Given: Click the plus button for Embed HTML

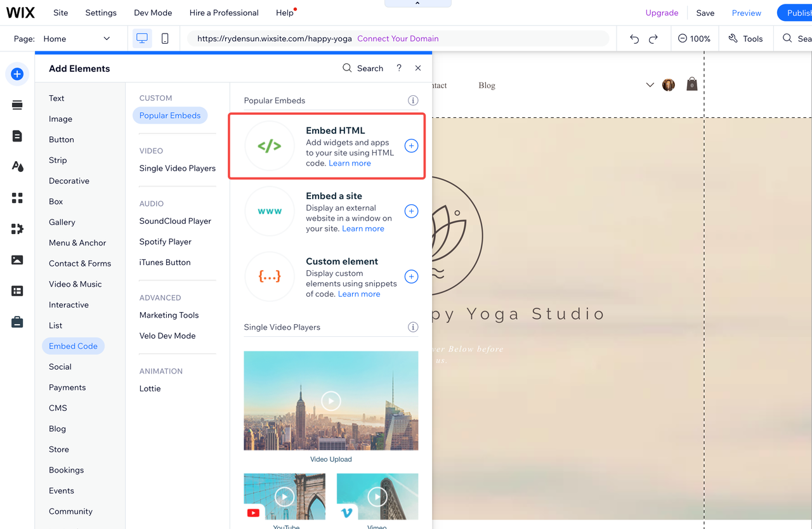Looking at the screenshot, I should (x=411, y=146).
